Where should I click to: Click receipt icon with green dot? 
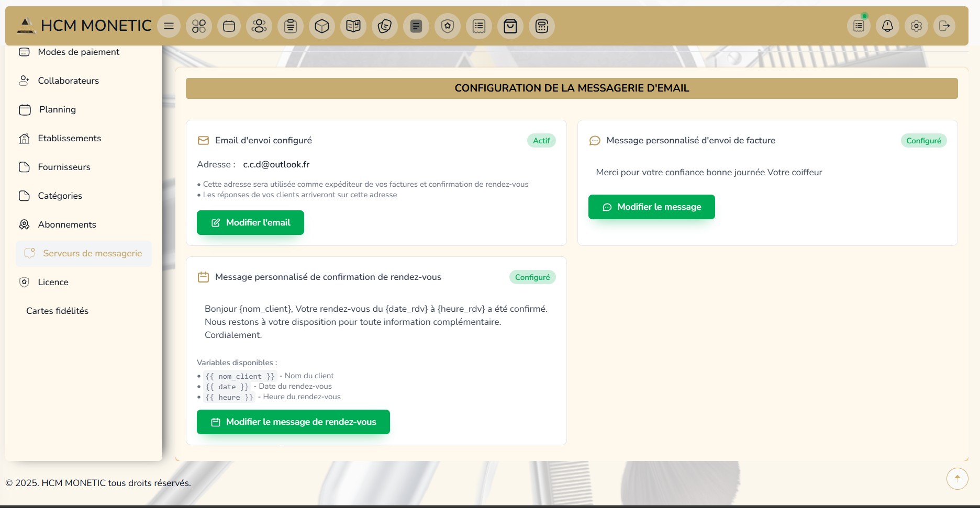coord(859,26)
